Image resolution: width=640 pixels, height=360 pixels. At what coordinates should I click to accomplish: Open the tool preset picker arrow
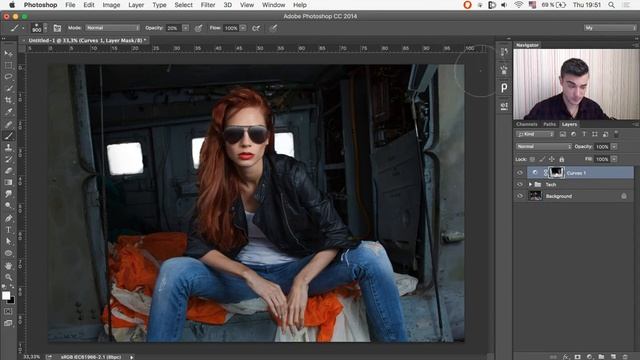tap(23, 28)
